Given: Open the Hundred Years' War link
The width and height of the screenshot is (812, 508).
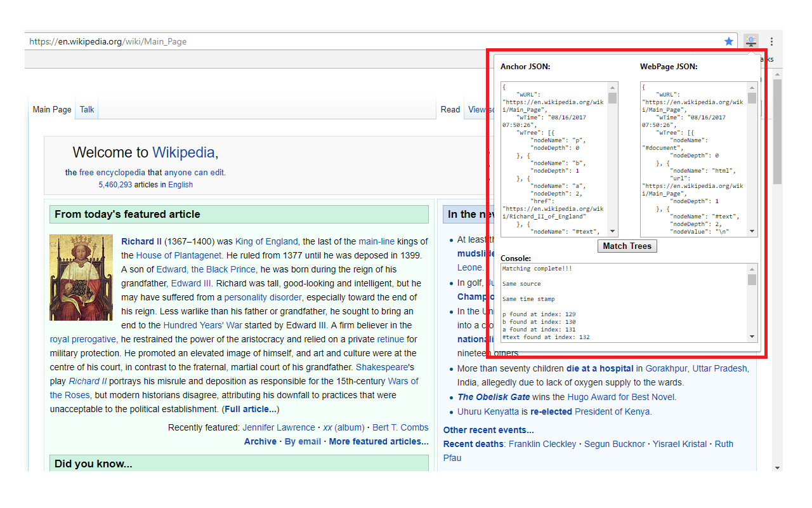Looking at the screenshot, I should pyautogui.click(x=202, y=325).
